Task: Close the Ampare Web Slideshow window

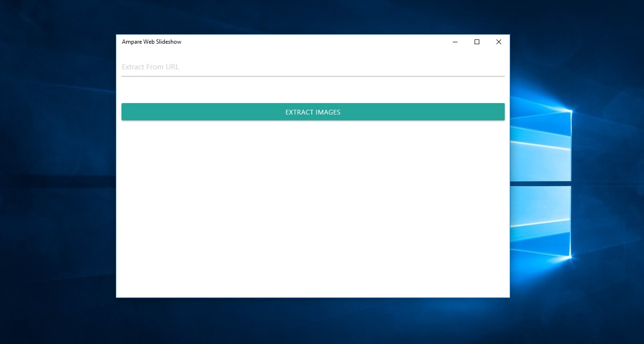Action: tap(499, 42)
